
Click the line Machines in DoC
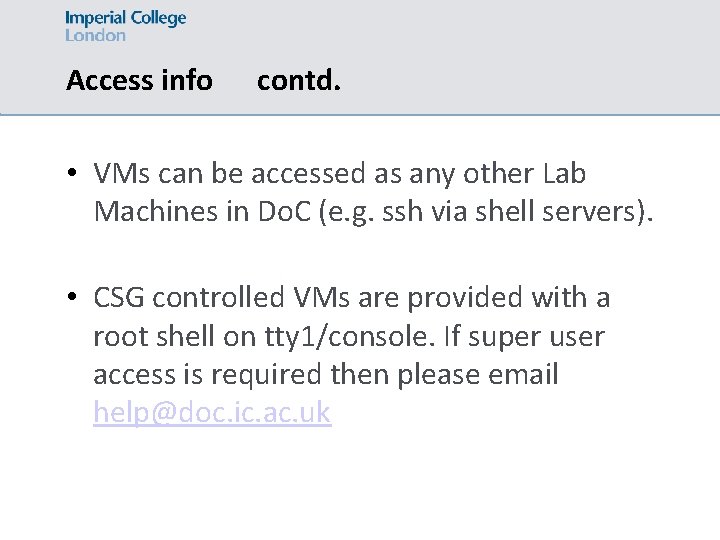tap(373, 213)
